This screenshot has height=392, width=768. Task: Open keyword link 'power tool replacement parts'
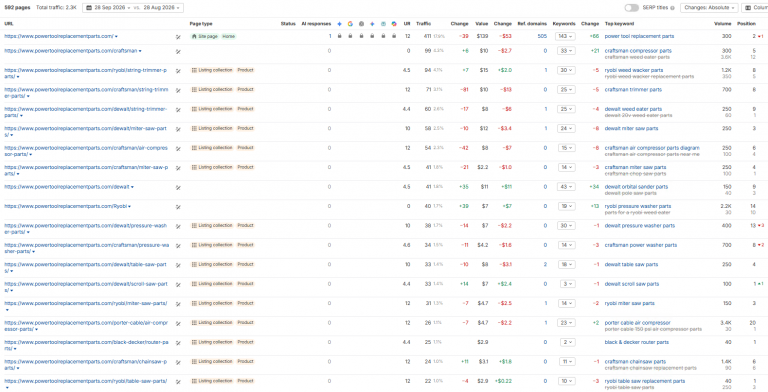click(639, 36)
